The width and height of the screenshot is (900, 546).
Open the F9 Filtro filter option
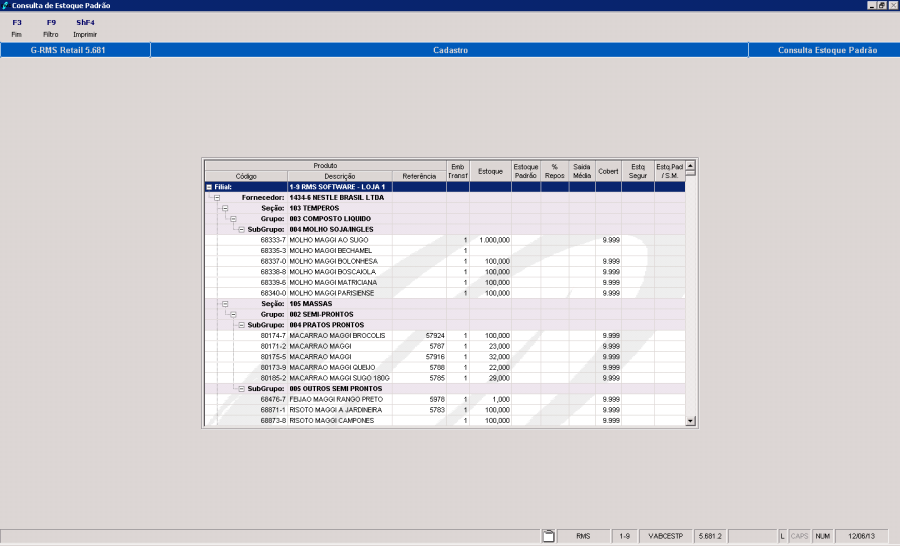pos(51,28)
